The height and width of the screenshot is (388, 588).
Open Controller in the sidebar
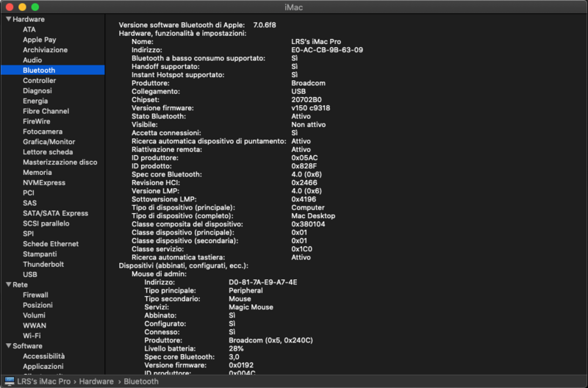40,81
